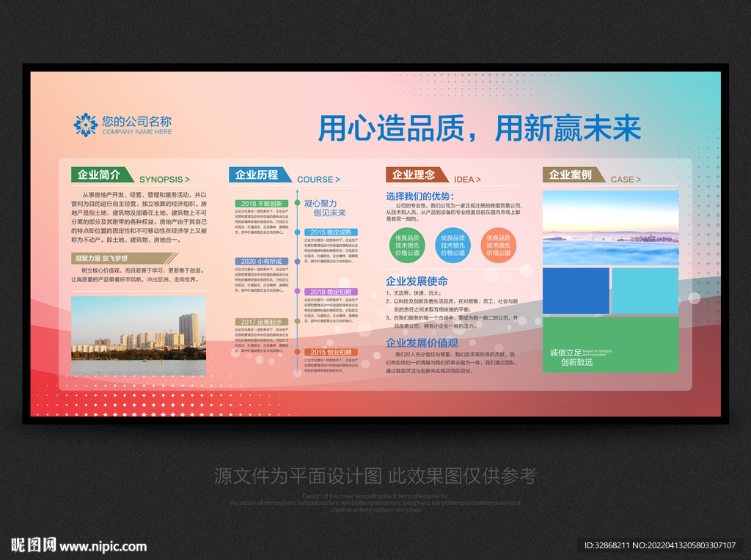Click the orange timeline dot for 2015 创业初期
Screen dimensions: 751x560
click(x=296, y=350)
